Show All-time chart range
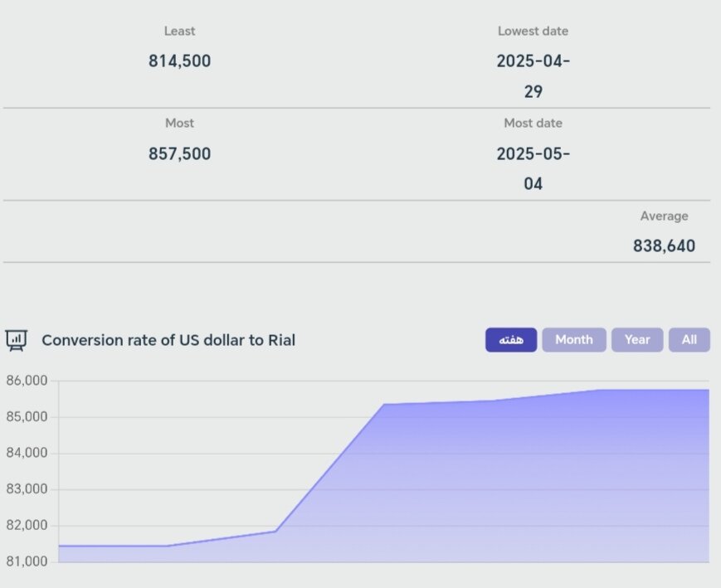 tap(689, 340)
